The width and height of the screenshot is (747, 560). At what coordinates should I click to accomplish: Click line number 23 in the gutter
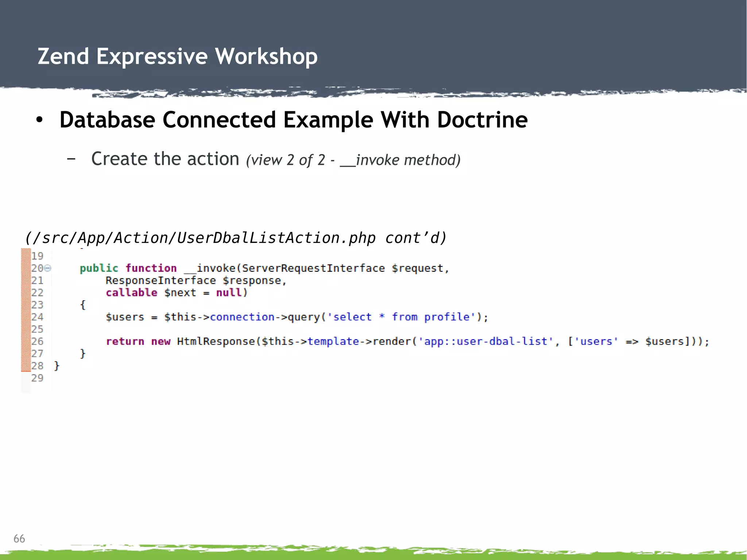coord(37,305)
